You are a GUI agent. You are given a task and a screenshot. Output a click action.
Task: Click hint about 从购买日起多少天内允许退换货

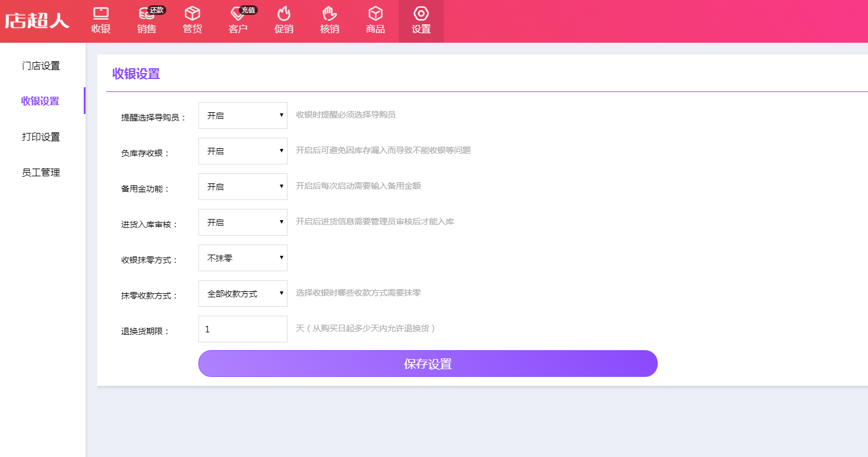click(366, 328)
